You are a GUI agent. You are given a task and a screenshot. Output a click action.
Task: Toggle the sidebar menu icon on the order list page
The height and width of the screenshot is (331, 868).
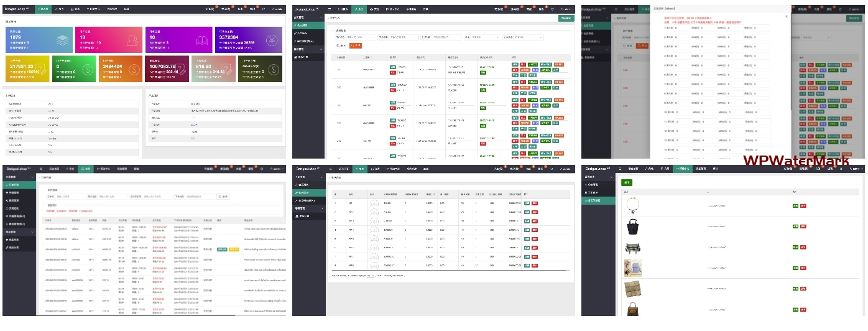click(x=41, y=169)
